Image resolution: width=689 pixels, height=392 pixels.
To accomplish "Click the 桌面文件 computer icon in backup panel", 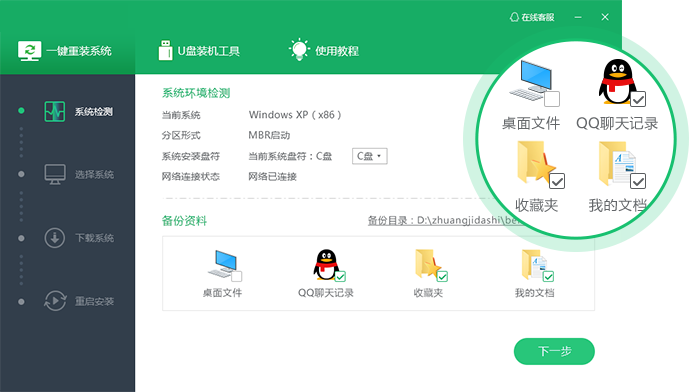I will pyautogui.click(x=223, y=264).
